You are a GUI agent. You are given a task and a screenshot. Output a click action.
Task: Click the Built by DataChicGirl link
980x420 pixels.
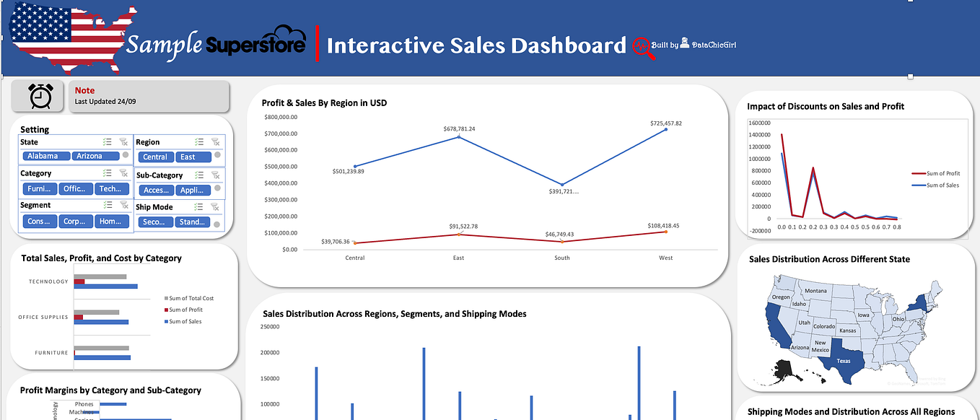point(693,45)
